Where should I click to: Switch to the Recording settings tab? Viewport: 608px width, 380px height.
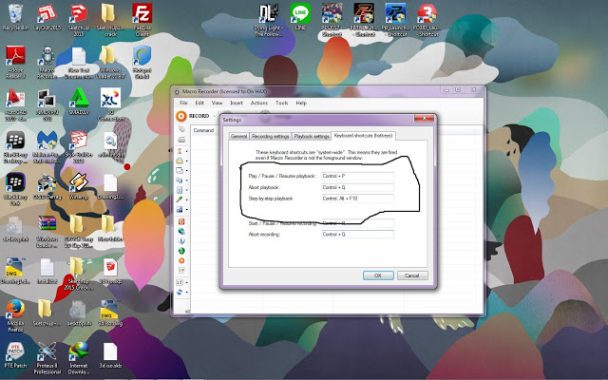pos(270,136)
